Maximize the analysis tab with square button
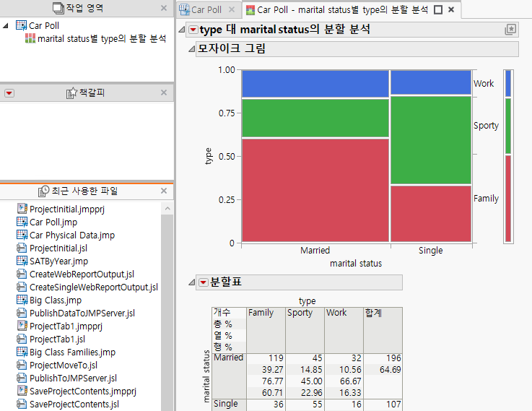 [x=438, y=10]
